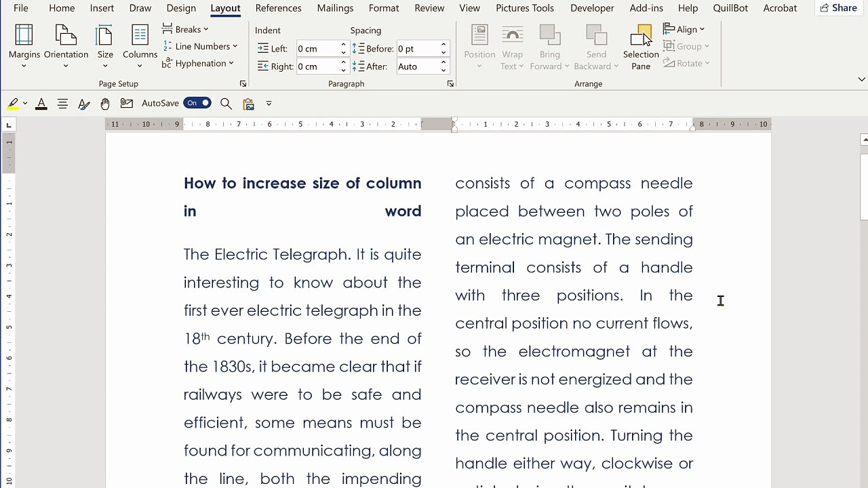Switch to the References tab
The image size is (868, 488).
(278, 8)
